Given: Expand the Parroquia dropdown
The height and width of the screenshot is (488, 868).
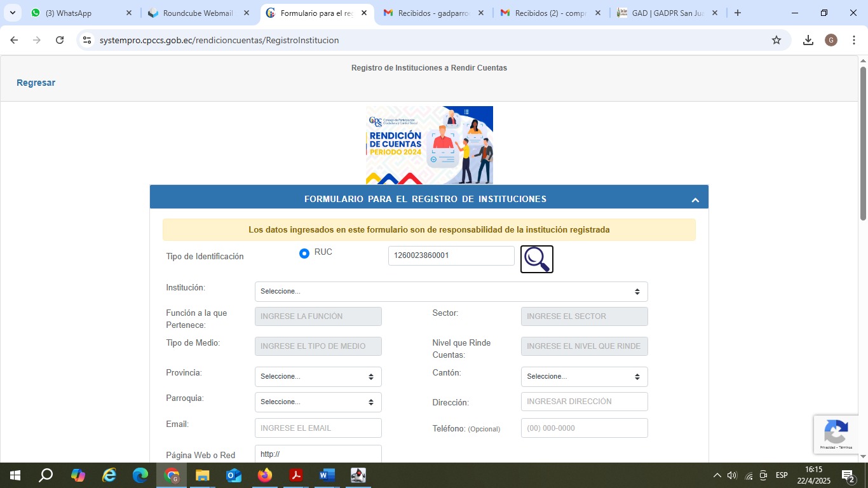Looking at the screenshot, I should [318, 402].
